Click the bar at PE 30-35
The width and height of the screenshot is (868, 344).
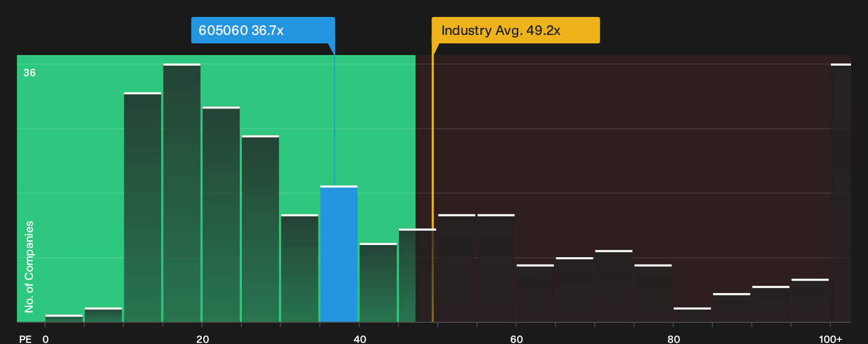[x=300, y=268]
